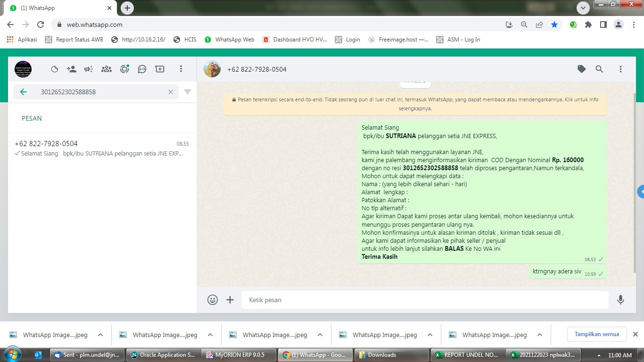
Task: Click contact number +62 822-7928-0504 in chat header
Action: [x=257, y=69]
